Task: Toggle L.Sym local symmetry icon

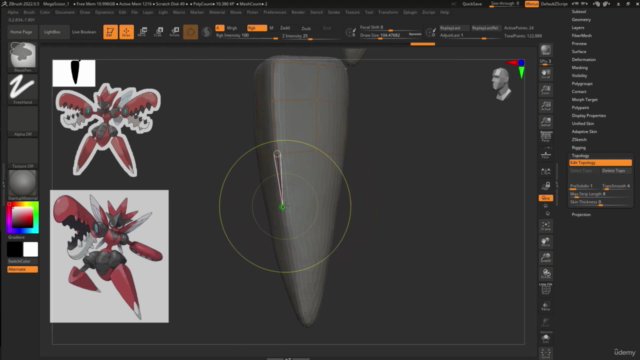Action: click(546, 171)
